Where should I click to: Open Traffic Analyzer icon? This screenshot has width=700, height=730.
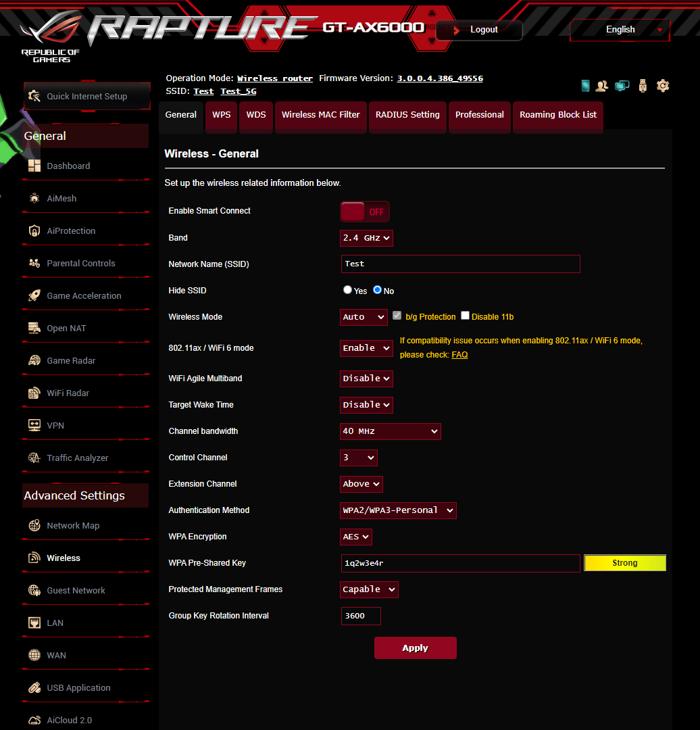point(34,458)
